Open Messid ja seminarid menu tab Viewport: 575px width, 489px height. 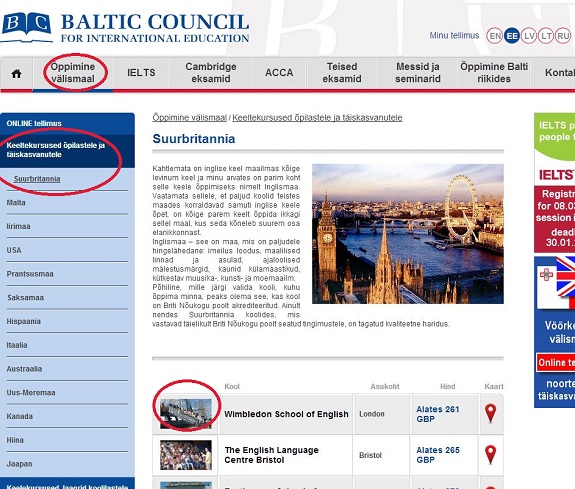pos(418,73)
